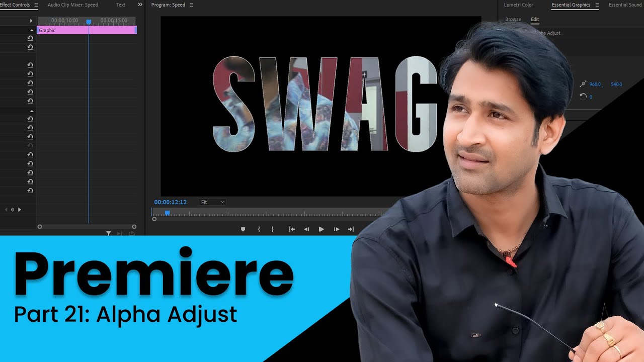The image size is (644, 362).
Task: Open the Lumetri Color tab
Action: pos(518,5)
